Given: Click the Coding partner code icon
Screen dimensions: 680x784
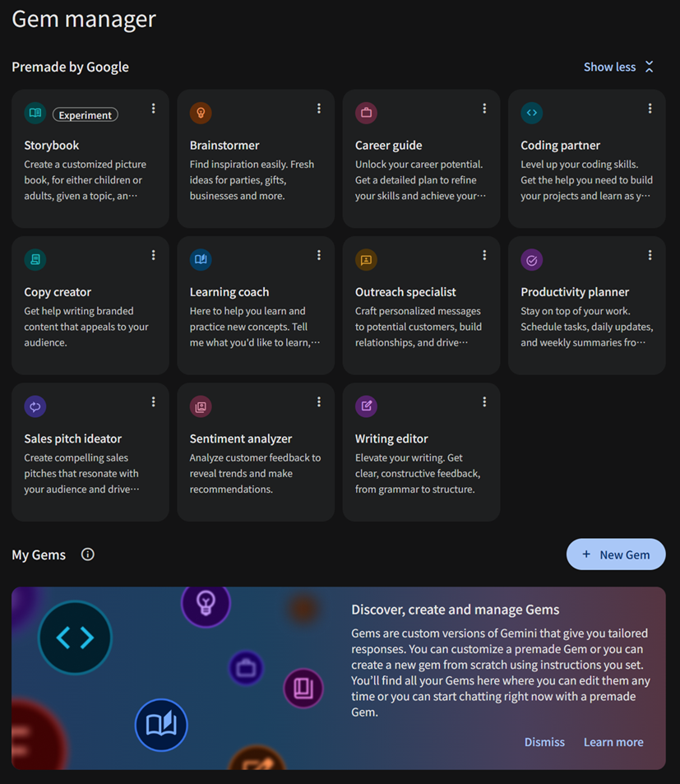Looking at the screenshot, I should coord(532,114).
